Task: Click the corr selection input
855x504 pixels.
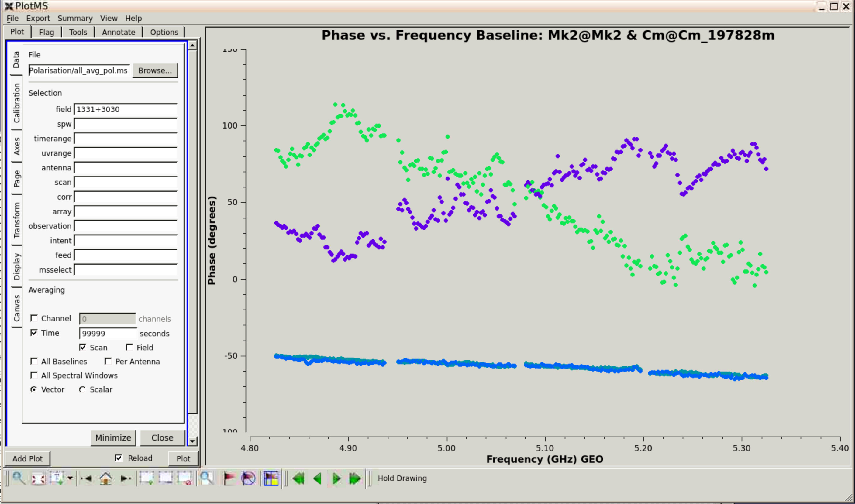Action: (x=126, y=197)
